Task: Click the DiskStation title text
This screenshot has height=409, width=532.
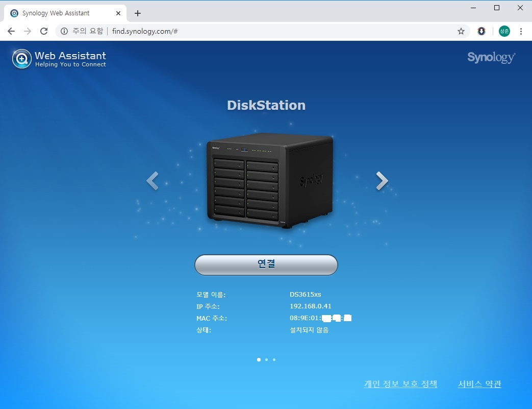Action: 266,105
